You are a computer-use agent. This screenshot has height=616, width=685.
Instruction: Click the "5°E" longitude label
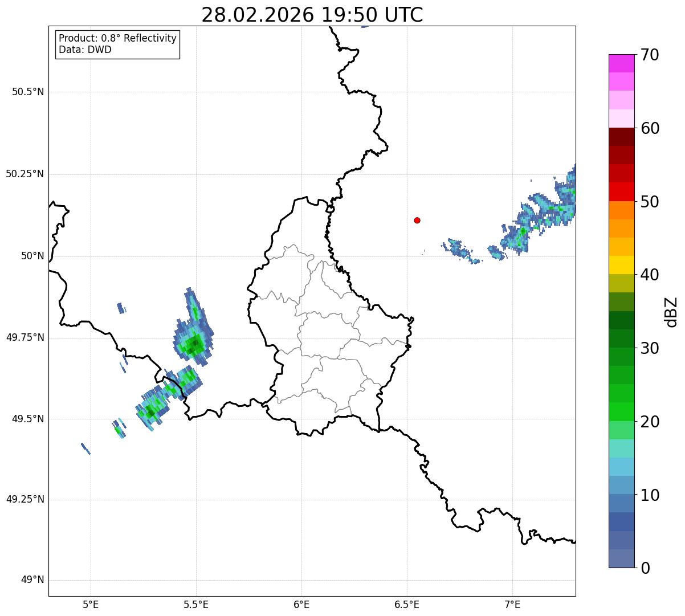click(91, 605)
